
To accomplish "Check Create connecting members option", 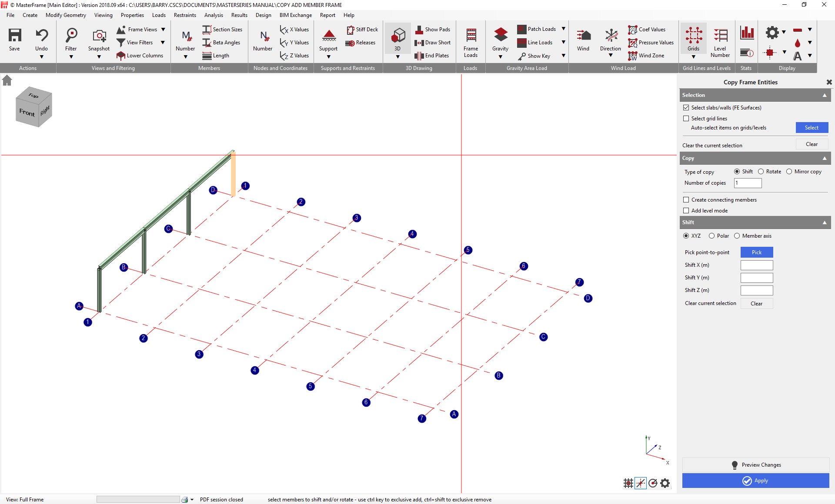I will [x=686, y=200].
